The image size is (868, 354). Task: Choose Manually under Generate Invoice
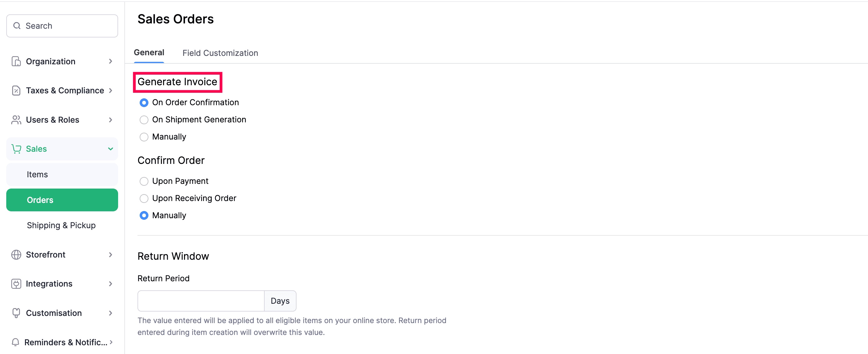(x=144, y=137)
